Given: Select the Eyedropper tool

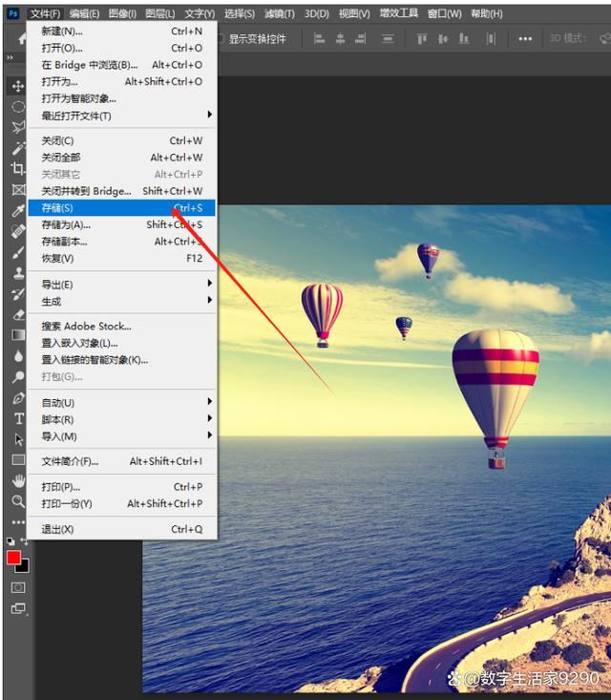Looking at the screenshot, I should click(18, 211).
